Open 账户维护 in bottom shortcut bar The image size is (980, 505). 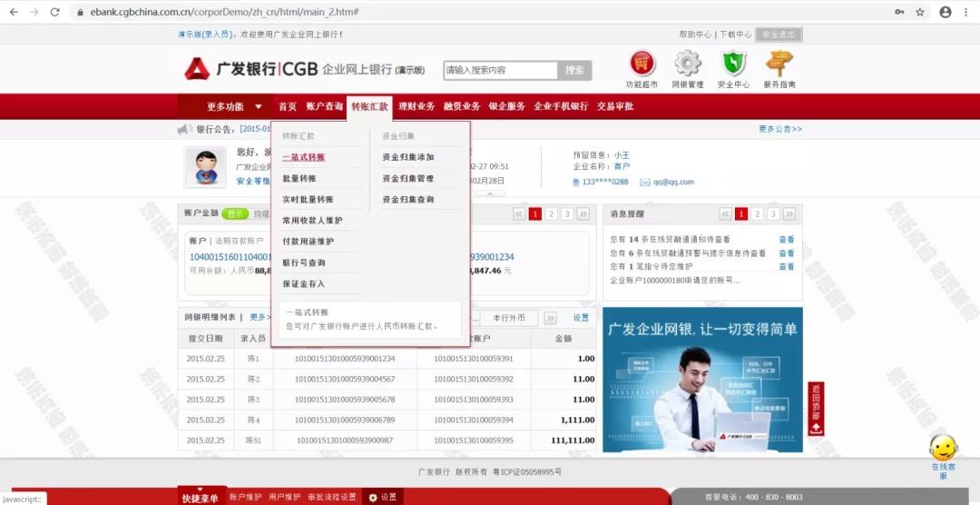(246, 497)
